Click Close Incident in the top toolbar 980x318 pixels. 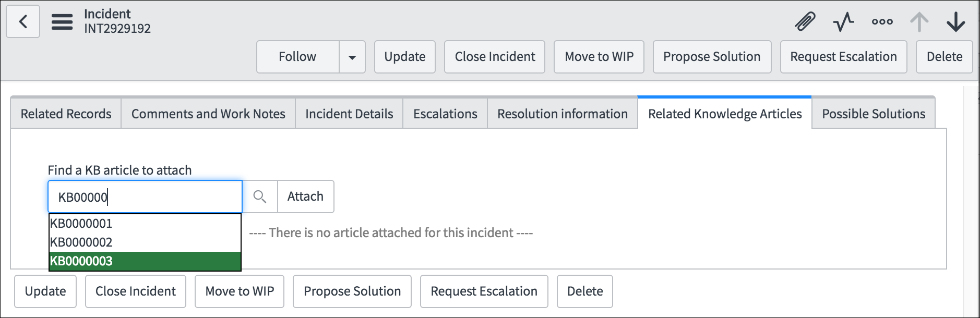click(494, 57)
